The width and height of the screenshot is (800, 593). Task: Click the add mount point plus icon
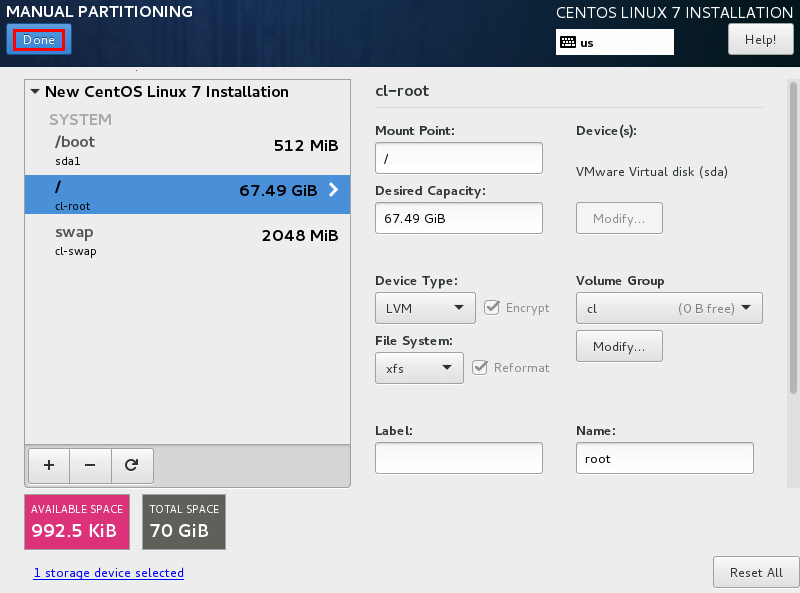[x=49, y=465]
